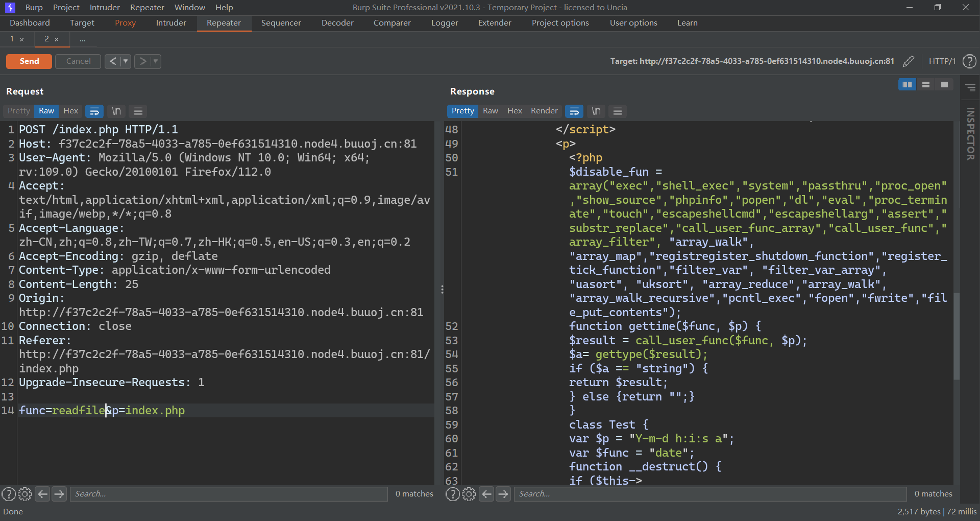Select the Response Hex view

point(514,111)
